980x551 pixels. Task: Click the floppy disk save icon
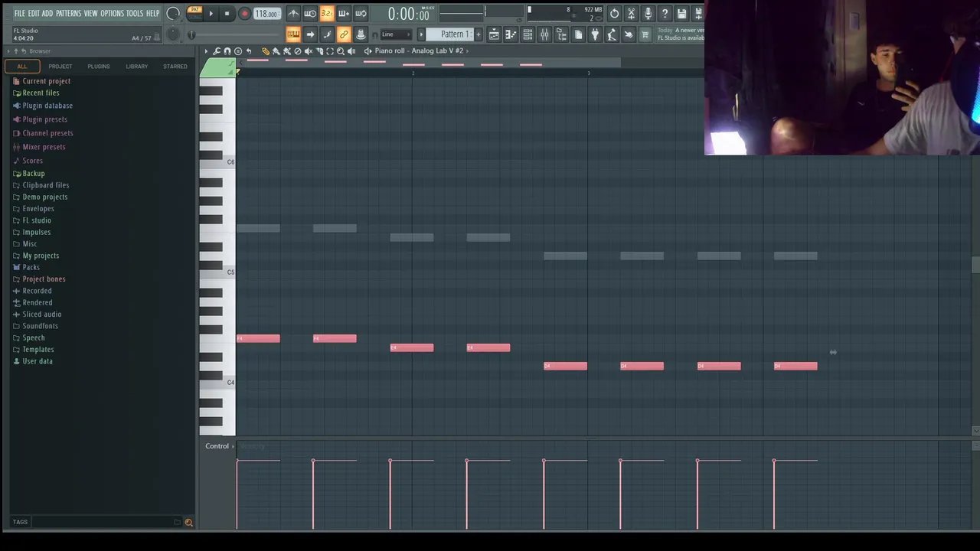682,14
